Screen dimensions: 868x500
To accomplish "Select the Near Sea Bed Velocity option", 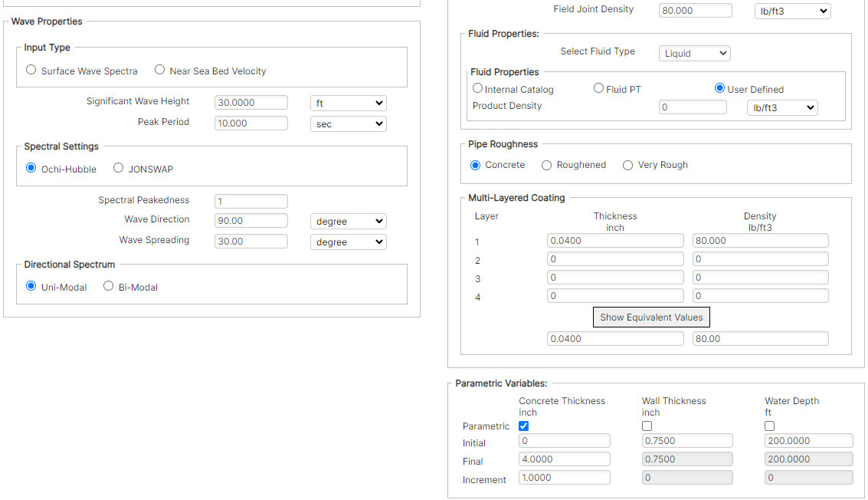I will (x=159, y=70).
